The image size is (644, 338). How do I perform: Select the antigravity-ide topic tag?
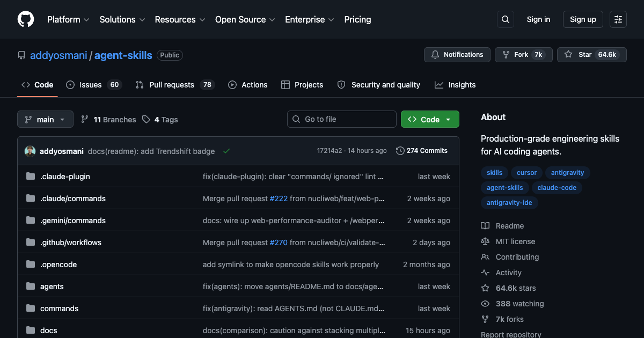tap(509, 203)
